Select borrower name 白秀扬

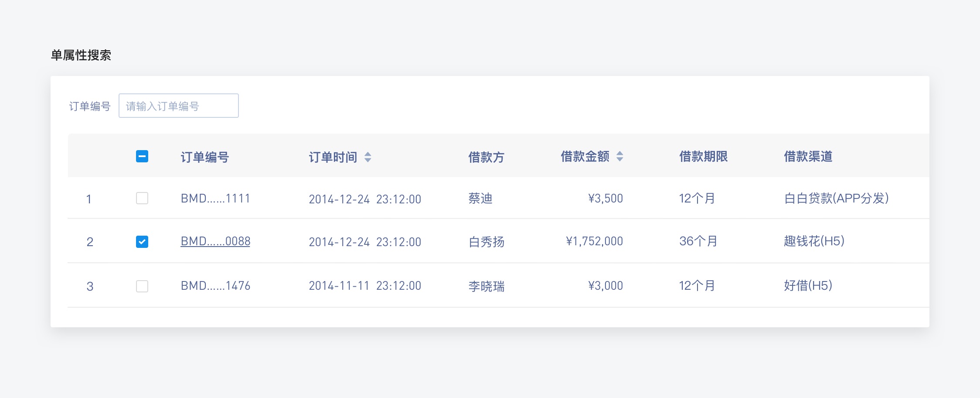click(486, 242)
